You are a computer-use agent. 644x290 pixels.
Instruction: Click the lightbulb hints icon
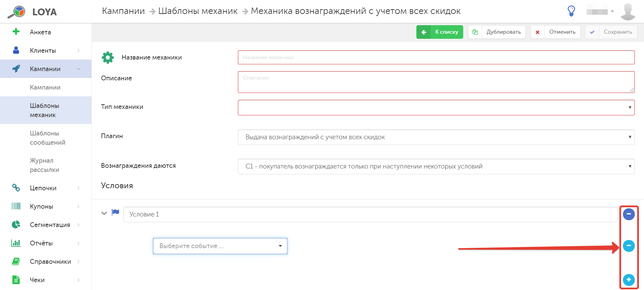tap(572, 11)
